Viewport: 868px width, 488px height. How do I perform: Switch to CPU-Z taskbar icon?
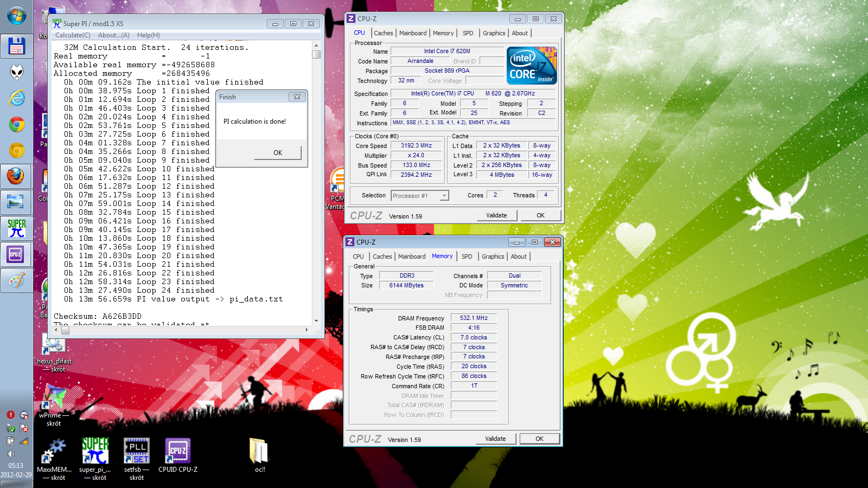tap(16, 254)
